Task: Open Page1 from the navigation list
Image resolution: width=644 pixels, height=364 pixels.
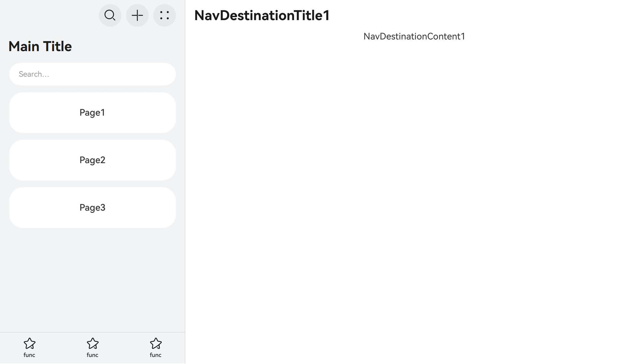Action: click(93, 113)
